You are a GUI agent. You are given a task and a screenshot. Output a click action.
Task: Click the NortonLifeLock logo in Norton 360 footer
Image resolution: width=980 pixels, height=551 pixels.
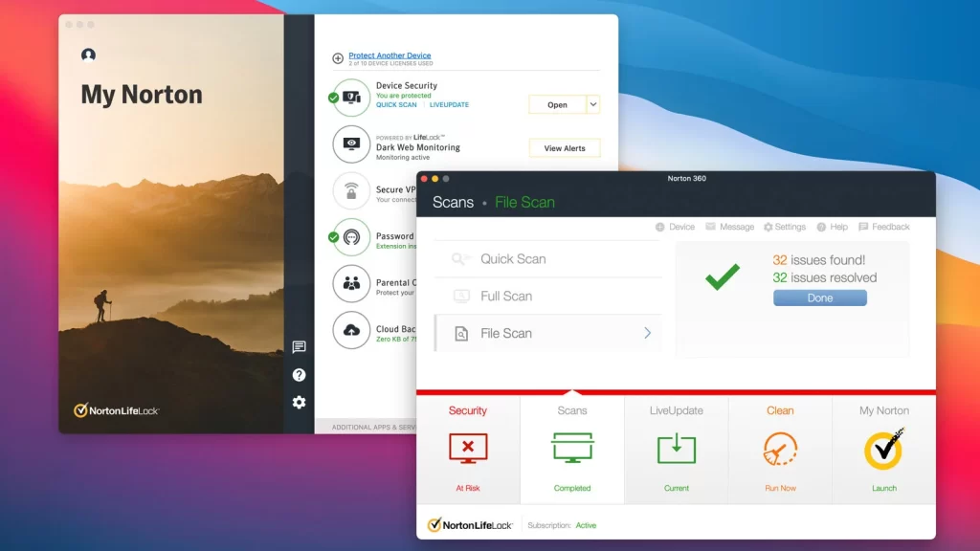470,525
